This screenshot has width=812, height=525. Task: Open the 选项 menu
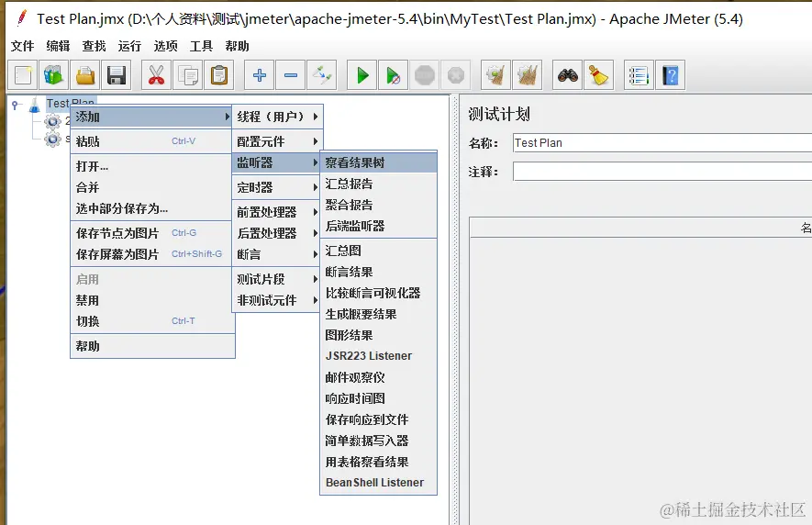pyautogui.click(x=166, y=46)
